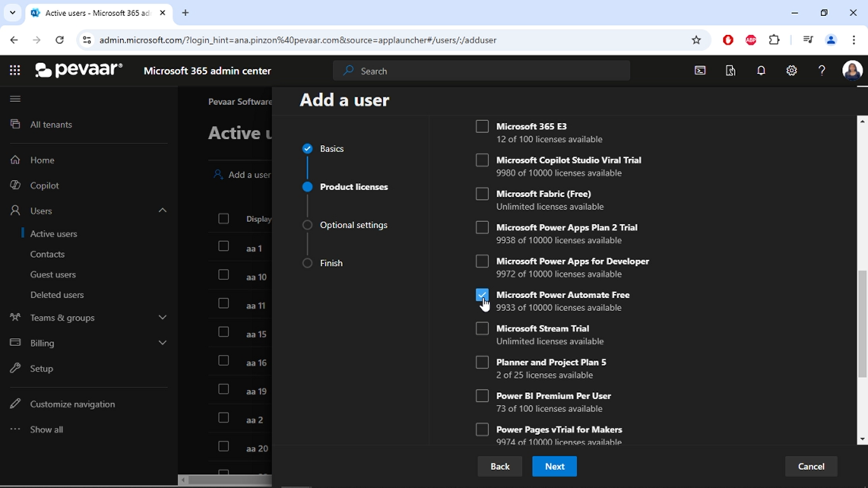Check Power BI Premium Per User
This screenshot has width=868, height=488.
coord(482,396)
